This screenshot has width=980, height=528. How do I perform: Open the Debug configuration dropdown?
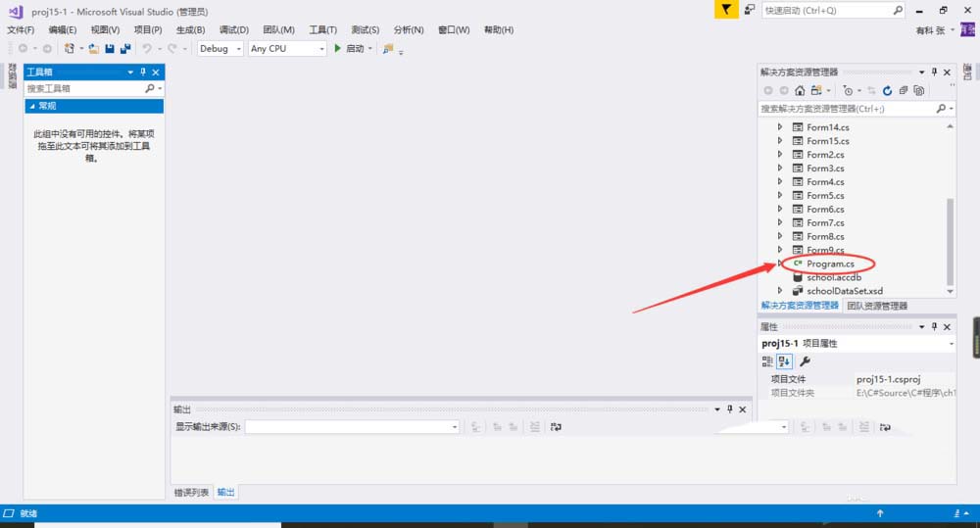point(220,48)
